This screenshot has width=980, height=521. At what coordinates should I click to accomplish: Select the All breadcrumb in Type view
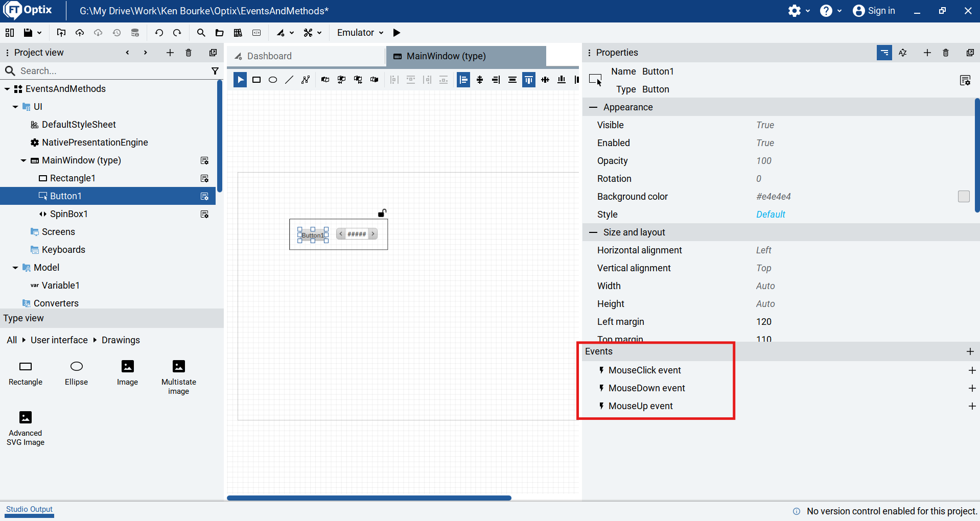coord(12,340)
